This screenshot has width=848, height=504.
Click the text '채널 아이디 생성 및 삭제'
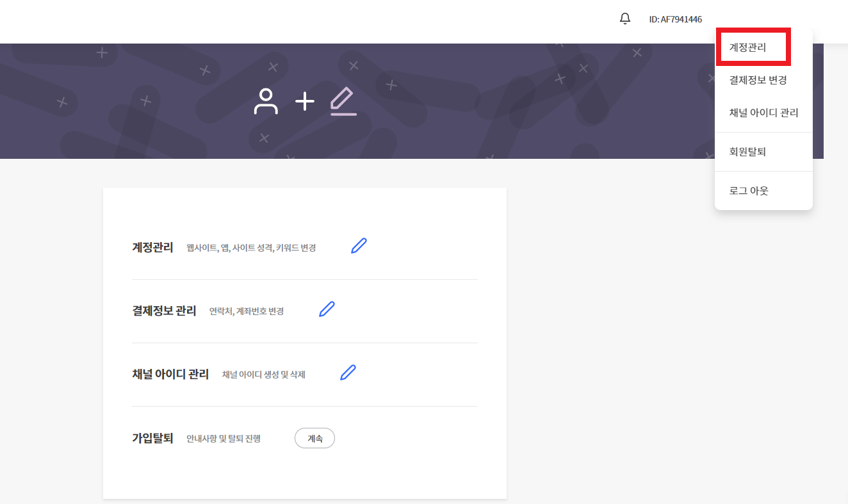[x=264, y=375]
